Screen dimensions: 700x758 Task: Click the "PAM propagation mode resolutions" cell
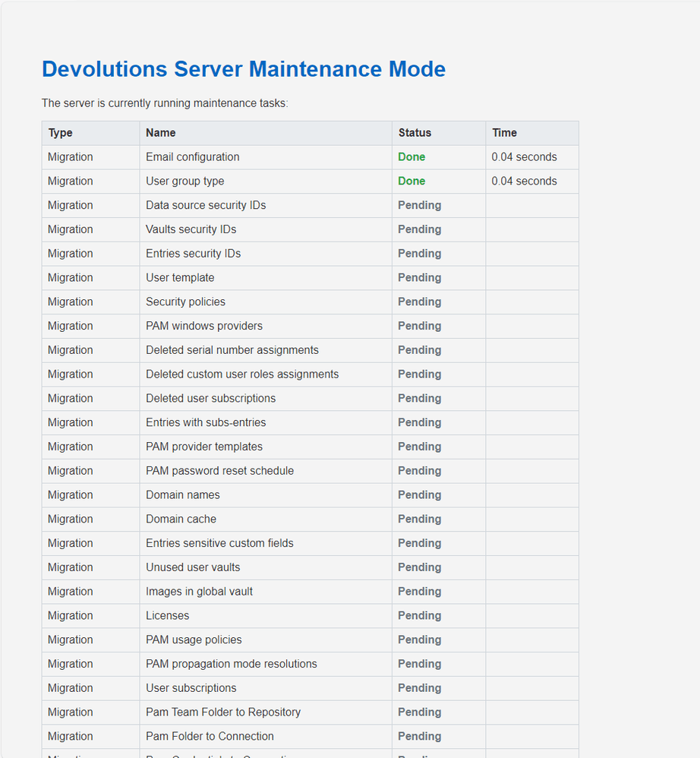tap(266, 665)
